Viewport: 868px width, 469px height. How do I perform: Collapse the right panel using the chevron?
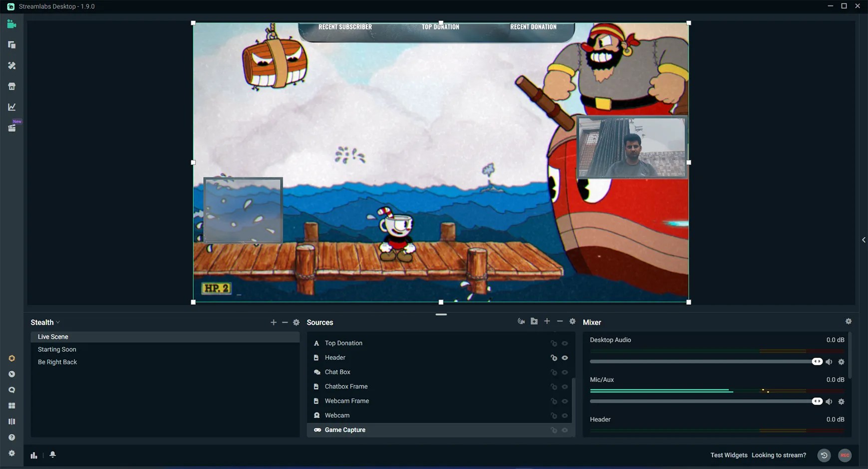tap(864, 239)
